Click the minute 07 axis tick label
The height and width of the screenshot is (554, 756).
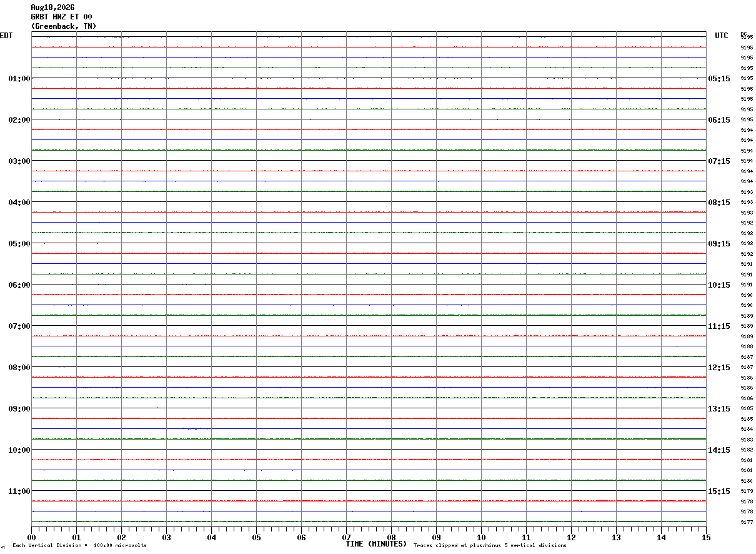click(x=346, y=537)
